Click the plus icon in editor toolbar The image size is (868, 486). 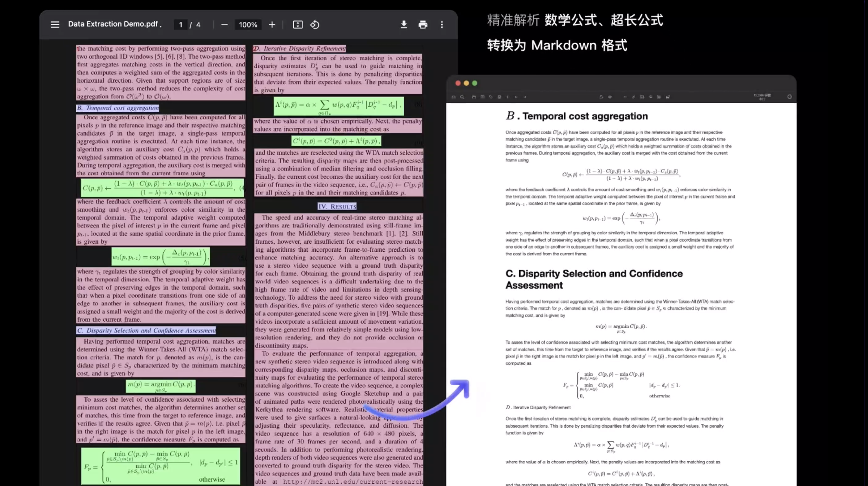tap(508, 97)
